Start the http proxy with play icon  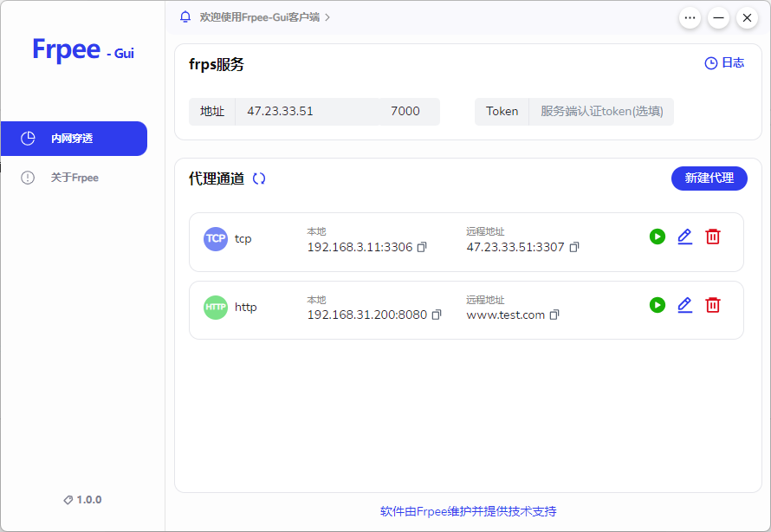(x=658, y=305)
